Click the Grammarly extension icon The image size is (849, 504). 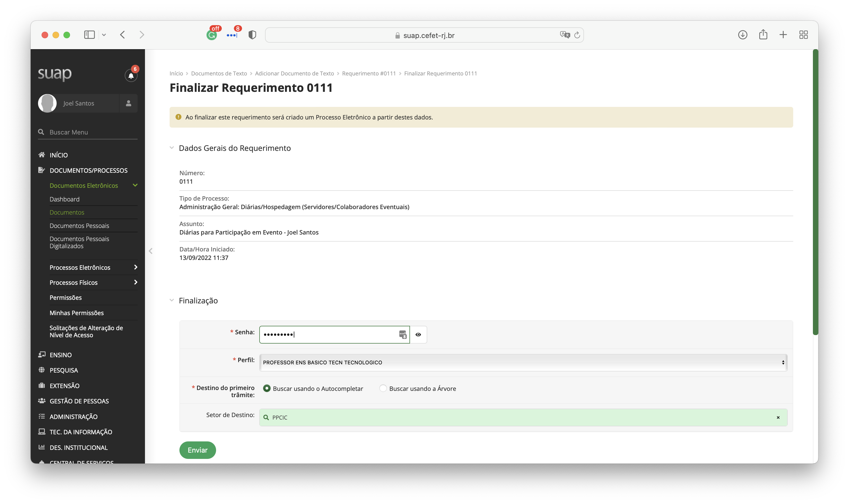point(212,35)
